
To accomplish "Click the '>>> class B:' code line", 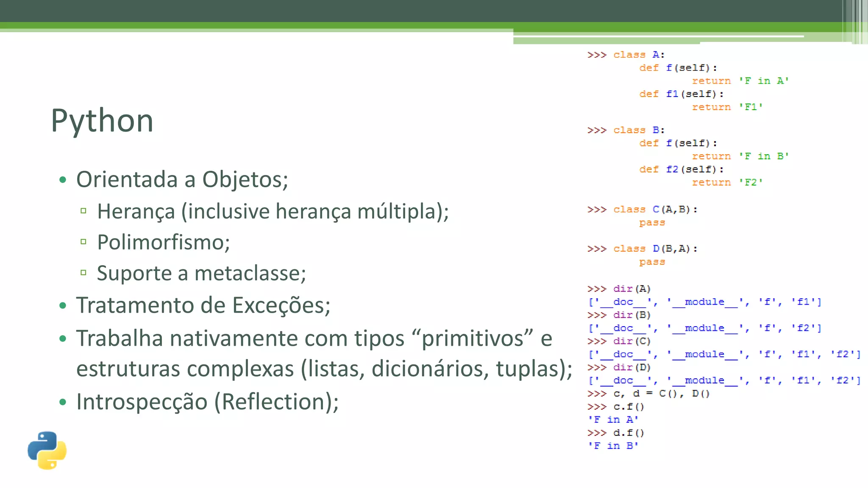I will (626, 130).
